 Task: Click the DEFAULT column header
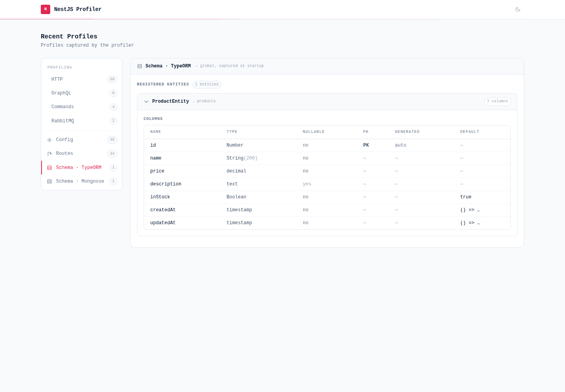pyautogui.click(x=470, y=132)
